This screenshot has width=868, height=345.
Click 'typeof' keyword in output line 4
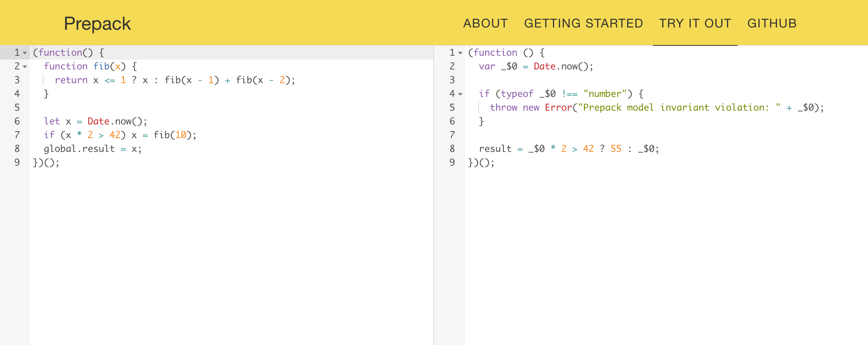click(x=517, y=94)
